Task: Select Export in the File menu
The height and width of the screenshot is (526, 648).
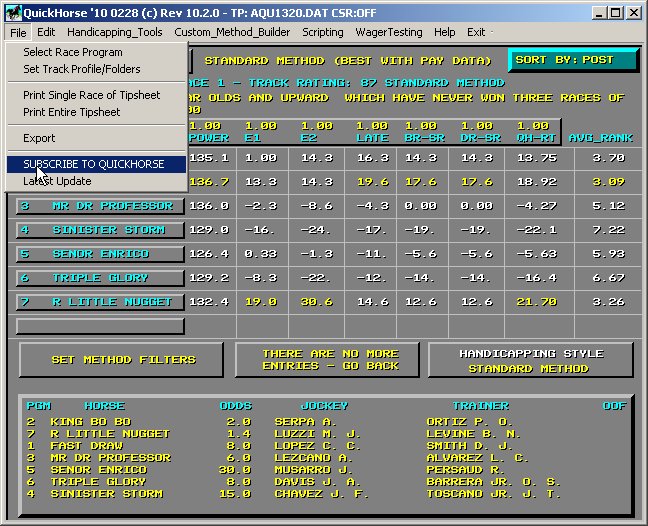Action: 40,138
